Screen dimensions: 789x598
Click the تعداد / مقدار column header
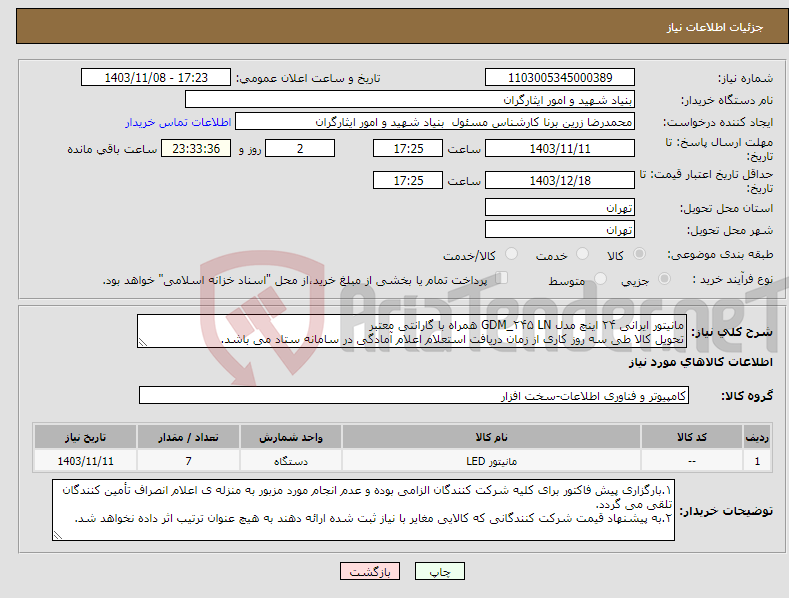click(x=188, y=437)
